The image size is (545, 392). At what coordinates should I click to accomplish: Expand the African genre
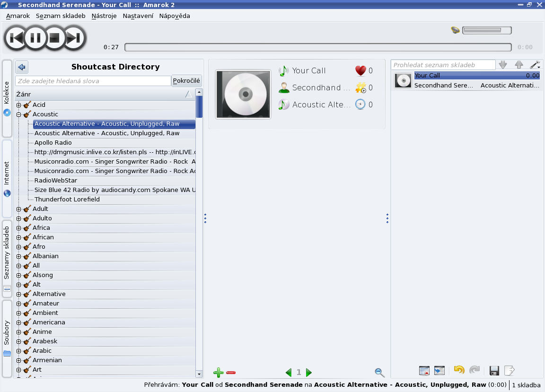(19, 237)
